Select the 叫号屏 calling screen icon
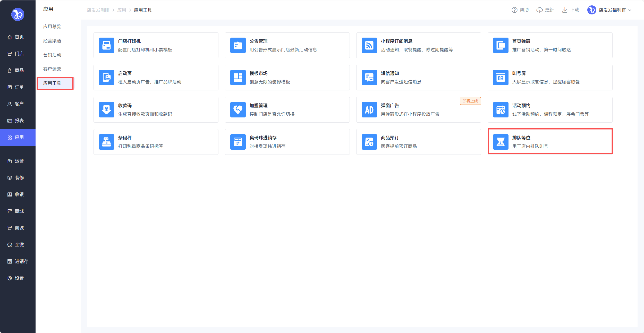The width and height of the screenshot is (644, 333). (x=501, y=78)
